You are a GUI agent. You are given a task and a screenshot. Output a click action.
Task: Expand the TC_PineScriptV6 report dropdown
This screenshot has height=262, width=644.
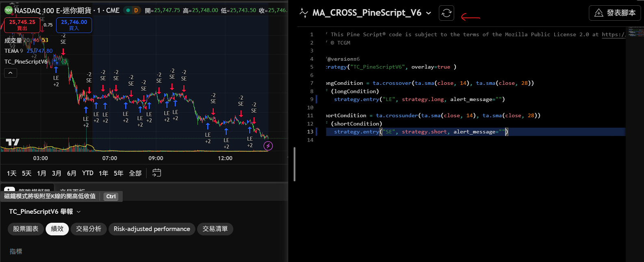pos(78,212)
